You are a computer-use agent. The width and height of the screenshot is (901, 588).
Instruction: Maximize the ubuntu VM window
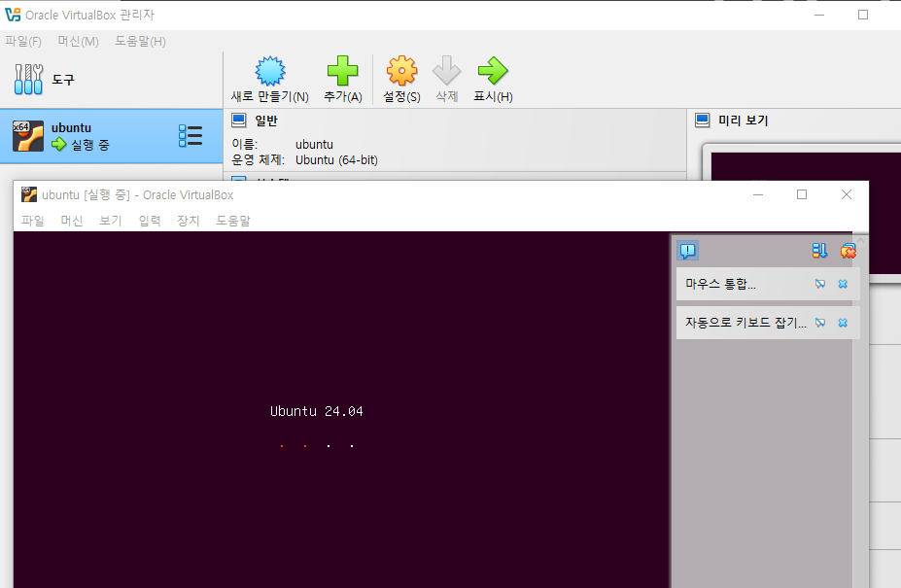802,194
